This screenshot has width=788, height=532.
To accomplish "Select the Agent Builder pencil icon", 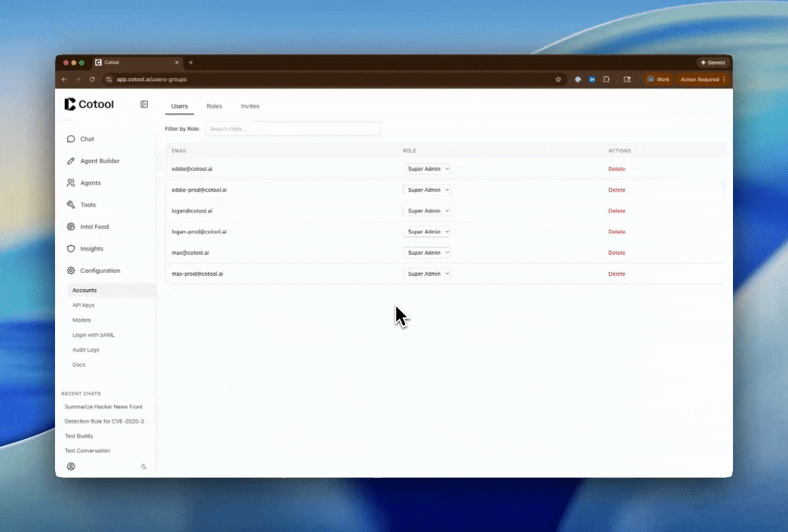I will (x=71, y=160).
